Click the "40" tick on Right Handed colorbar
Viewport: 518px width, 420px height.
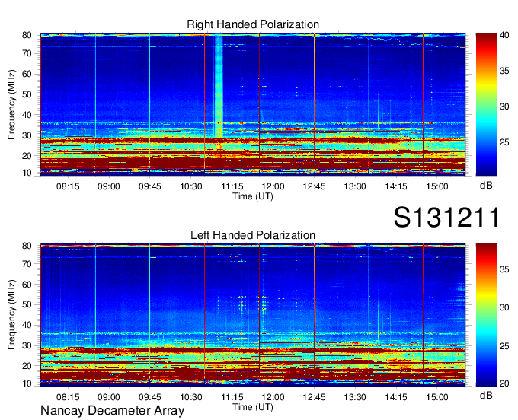point(504,35)
